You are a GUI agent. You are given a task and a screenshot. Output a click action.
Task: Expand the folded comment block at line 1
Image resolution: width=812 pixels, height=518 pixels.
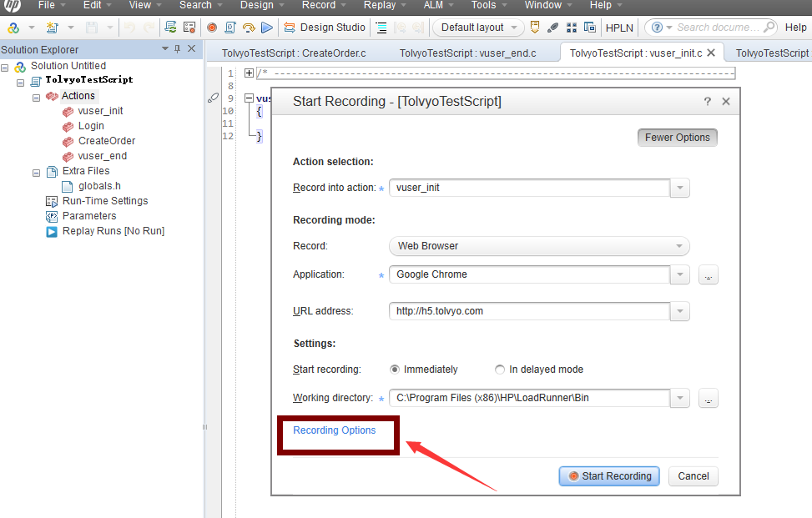(x=249, y=73)
